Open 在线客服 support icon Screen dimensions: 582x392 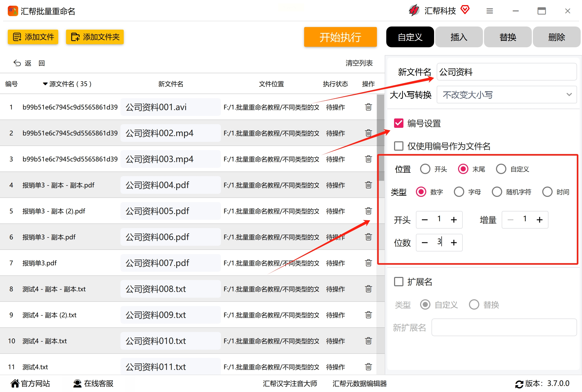[77, 383]
